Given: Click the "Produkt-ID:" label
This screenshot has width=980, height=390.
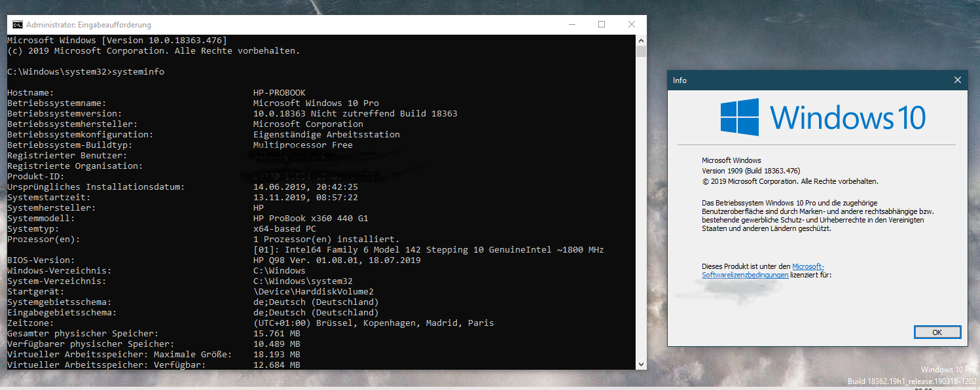Looking at the screenshot, I should (36, 177).
